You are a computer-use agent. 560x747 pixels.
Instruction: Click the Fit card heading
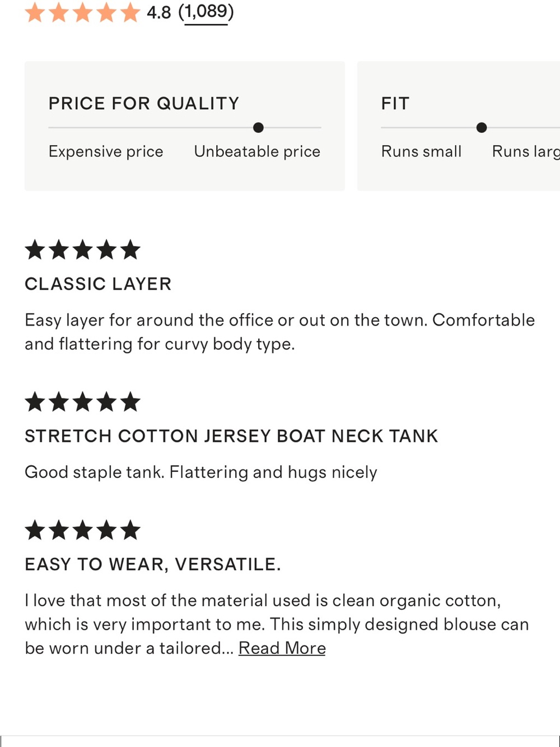[395, 103]
